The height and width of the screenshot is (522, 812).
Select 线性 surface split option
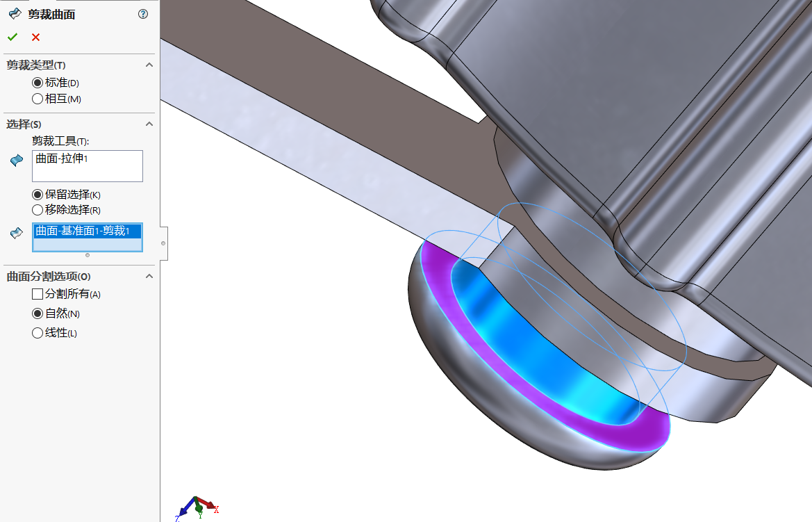click(38, 333)
